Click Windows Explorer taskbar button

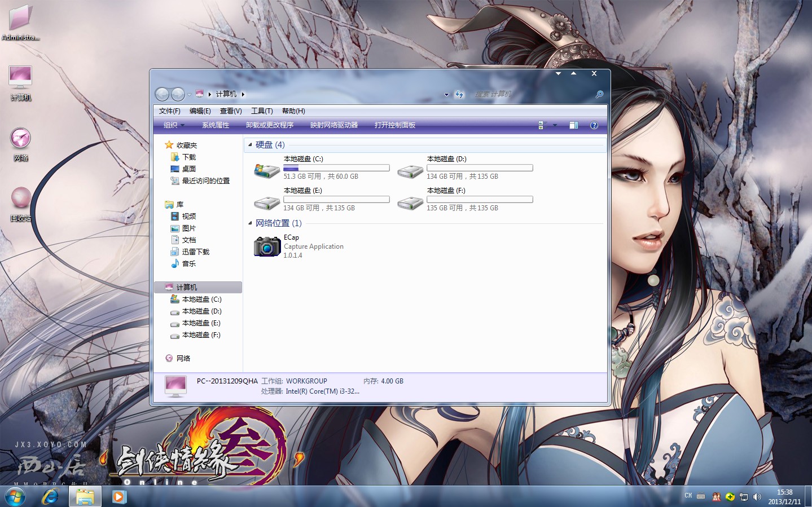tap(85, 497)
